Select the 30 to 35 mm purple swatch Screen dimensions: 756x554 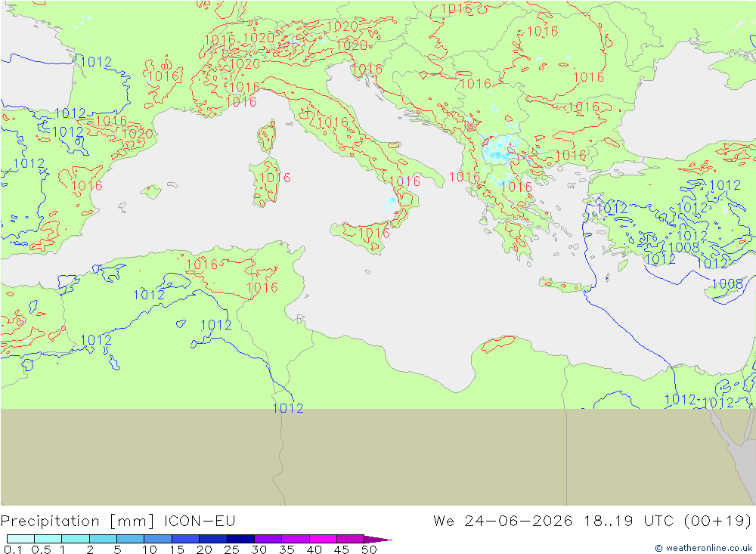coord(268,539)
